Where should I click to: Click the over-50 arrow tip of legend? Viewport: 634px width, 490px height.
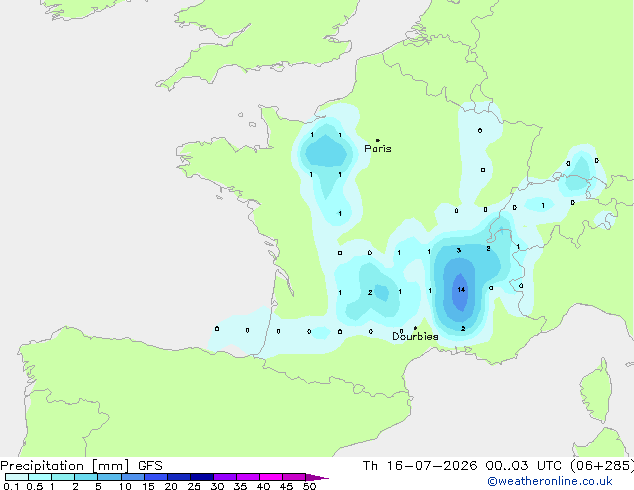pyautogui.click(x=317, y=477)
